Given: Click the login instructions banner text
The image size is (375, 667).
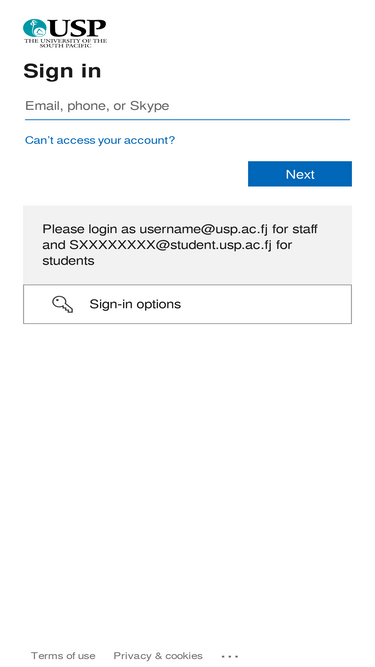Looking at the screenshot, I should pyautogui.click(x=179, y=245).
